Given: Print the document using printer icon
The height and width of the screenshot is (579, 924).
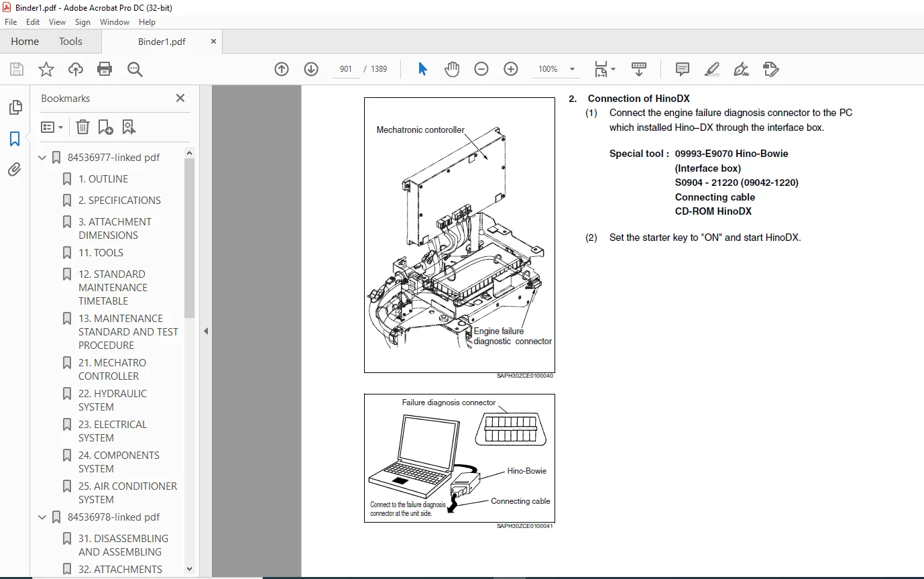Looking at the screenshot, I should (x=105, y=69).
